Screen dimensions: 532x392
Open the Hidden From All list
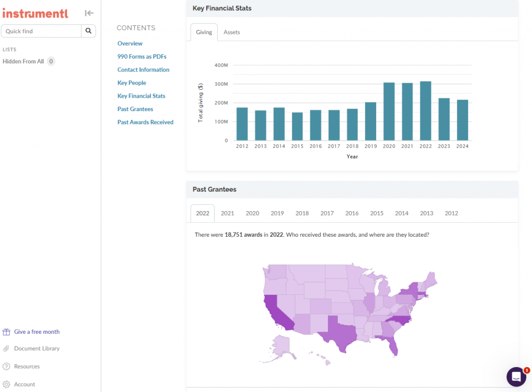23,61
